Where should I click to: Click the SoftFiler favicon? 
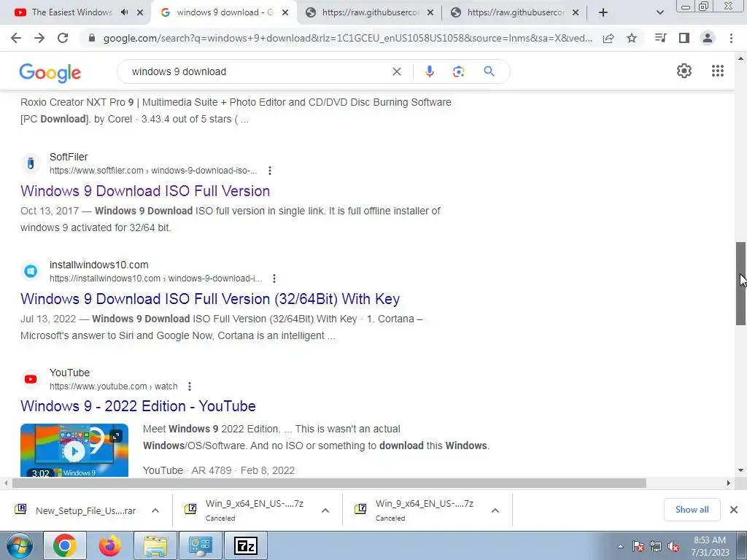point(31,163)
